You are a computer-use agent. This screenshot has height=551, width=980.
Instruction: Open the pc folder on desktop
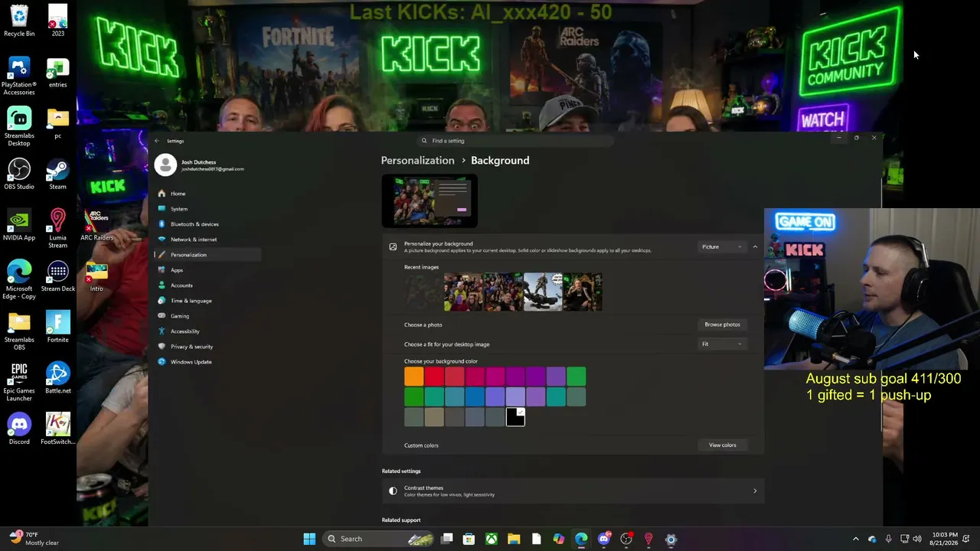(x=58, y=123)
